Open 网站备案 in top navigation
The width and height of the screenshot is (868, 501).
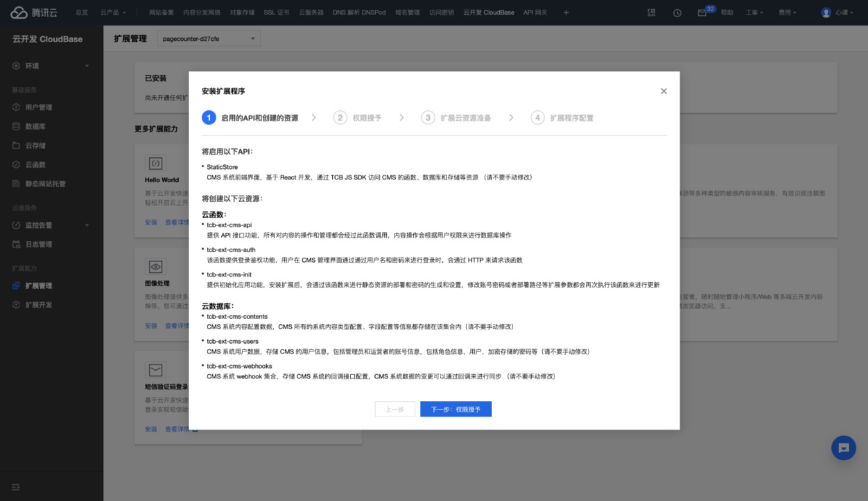pyautogui.click(x=161, y=13)
